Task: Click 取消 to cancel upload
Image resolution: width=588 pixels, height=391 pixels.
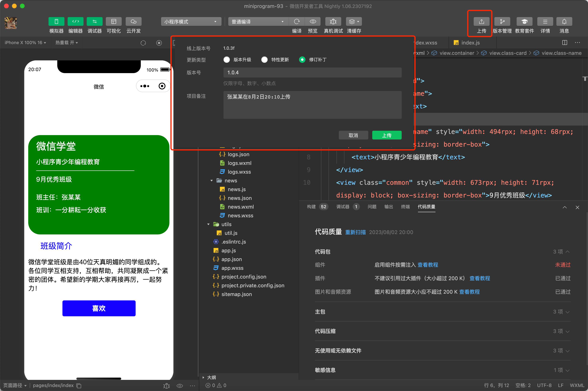Action: [353, 135]
